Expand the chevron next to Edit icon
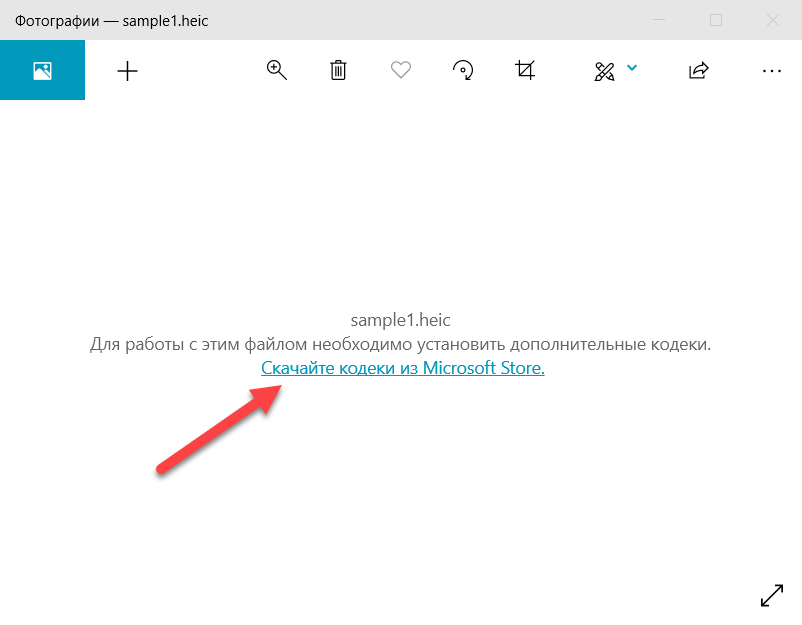This screenshot has height=625, width=802. coord(632,68)
